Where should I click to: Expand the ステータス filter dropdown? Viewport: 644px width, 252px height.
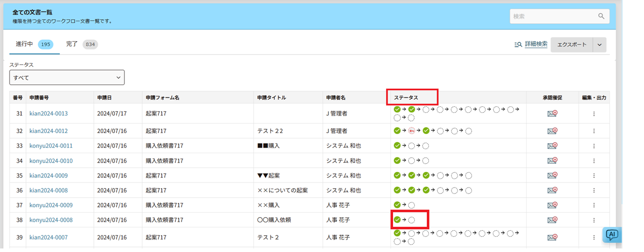[x=67, y=78]
